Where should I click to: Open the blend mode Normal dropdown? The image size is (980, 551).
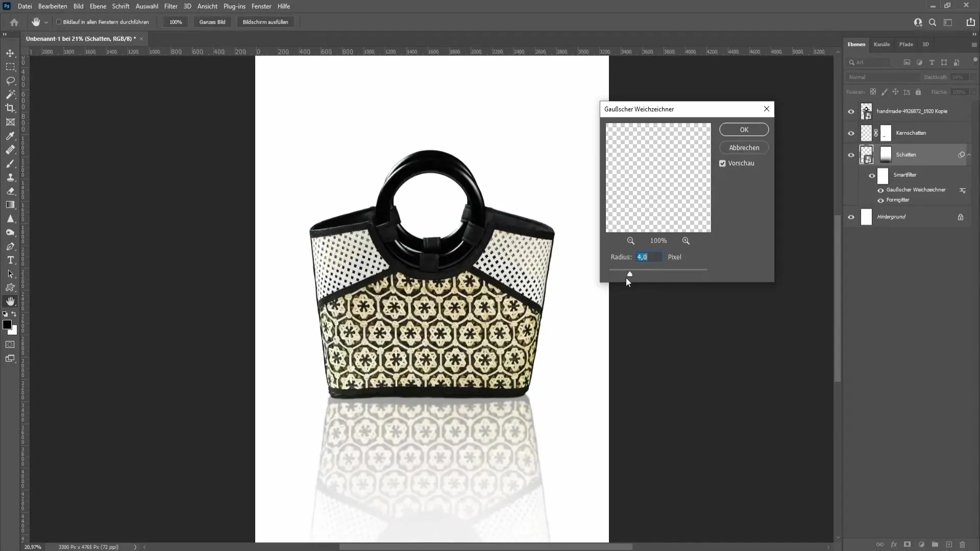(x=883, y=77)
